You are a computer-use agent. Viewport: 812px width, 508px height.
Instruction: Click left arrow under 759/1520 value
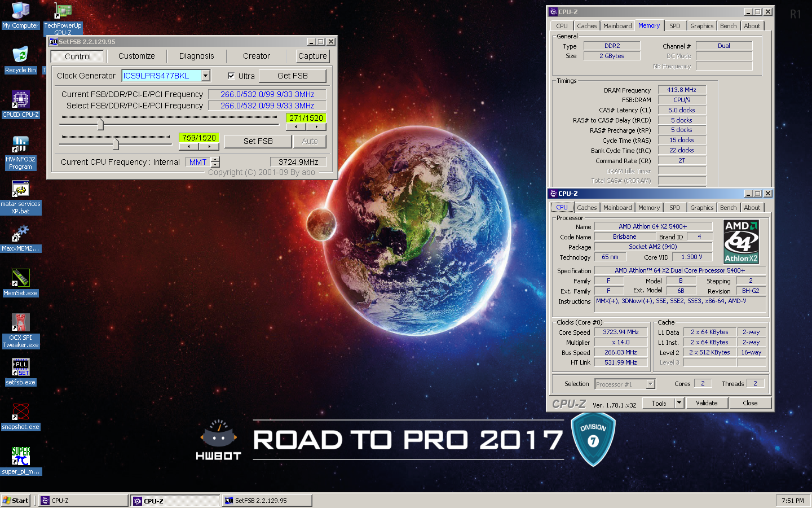[188, 147]
